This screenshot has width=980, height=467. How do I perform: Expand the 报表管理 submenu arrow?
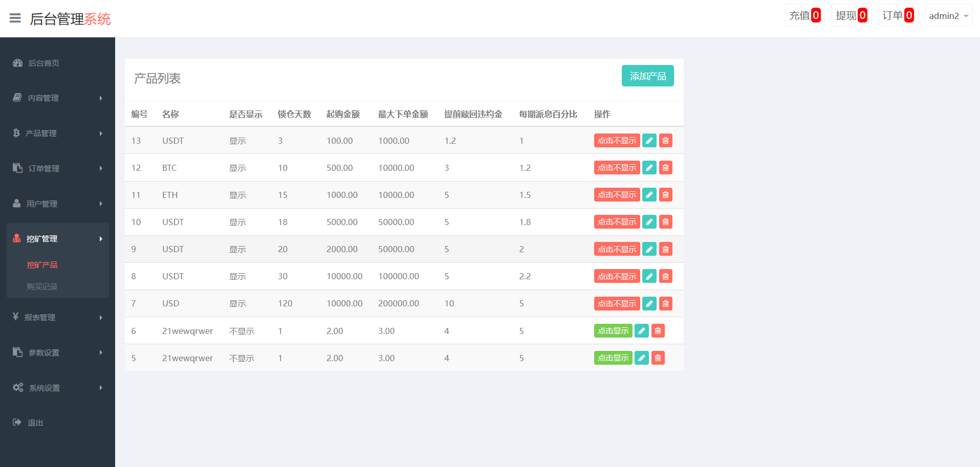pos(101,317)
